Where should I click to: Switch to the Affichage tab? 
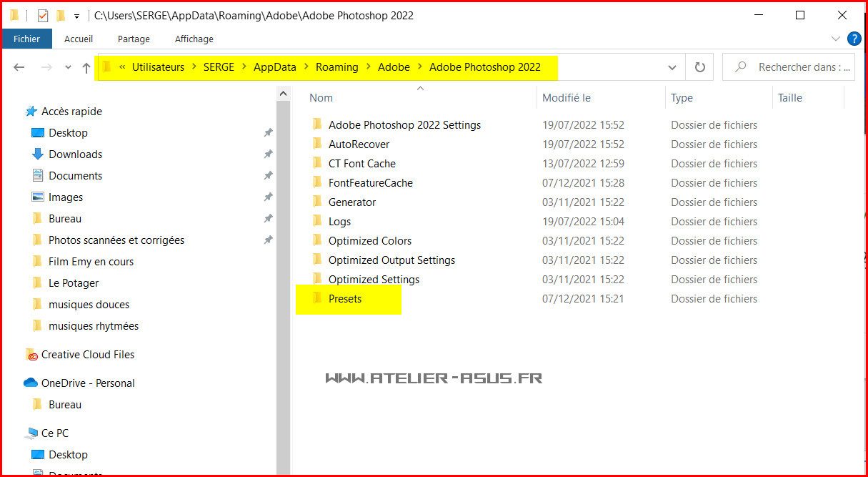(194, 39)
